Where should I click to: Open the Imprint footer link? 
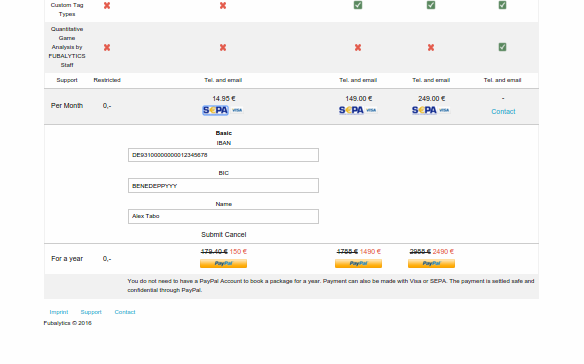[x=59, y=312]
